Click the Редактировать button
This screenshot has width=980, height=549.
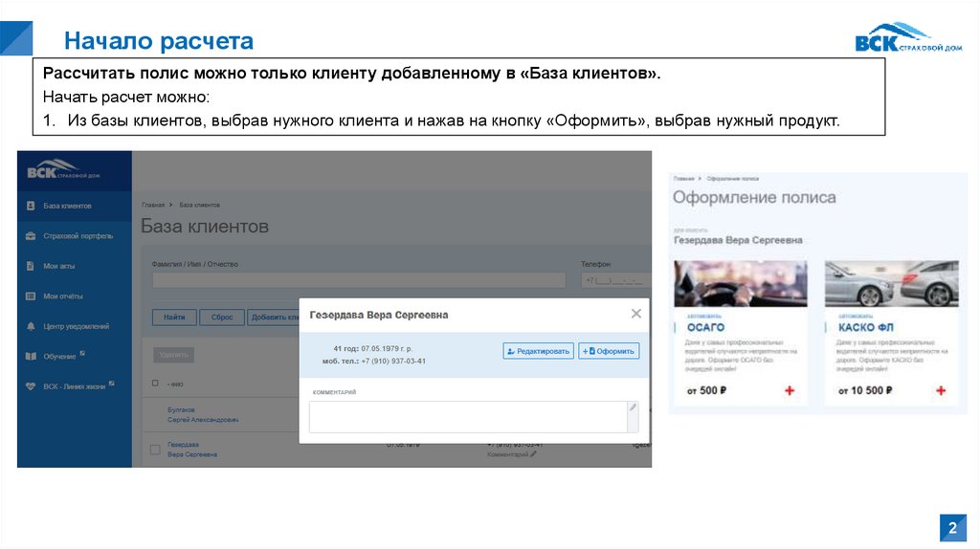538,351
